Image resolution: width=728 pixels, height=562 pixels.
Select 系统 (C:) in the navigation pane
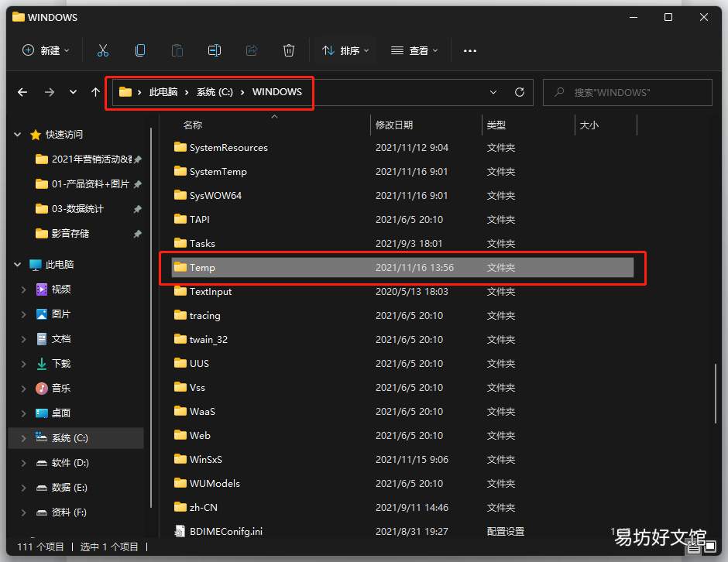tap(76, 438)
